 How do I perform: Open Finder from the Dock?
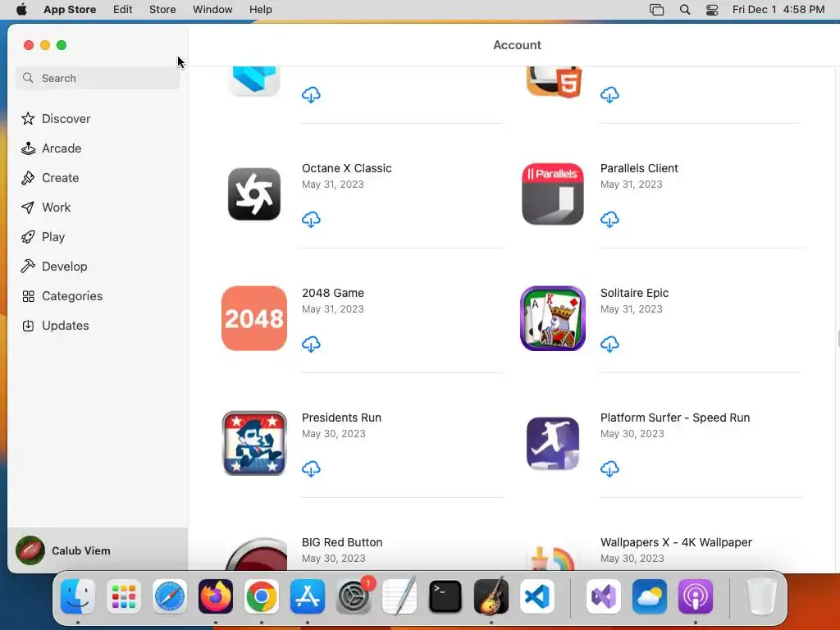(78, 596)
